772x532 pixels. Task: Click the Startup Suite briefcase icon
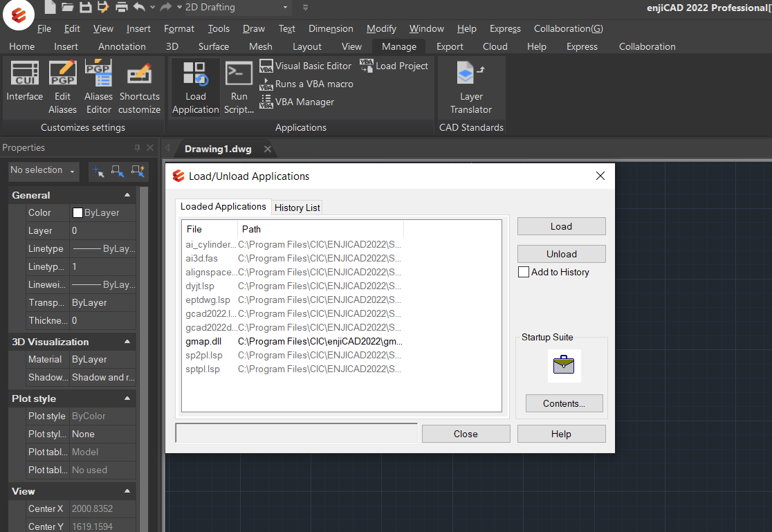pos(564,365)
